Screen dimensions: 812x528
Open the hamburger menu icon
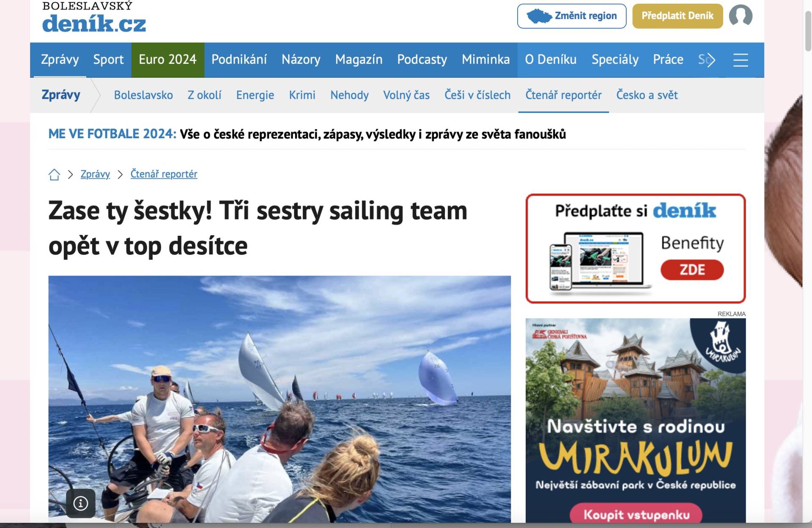pyautogui.click(x=741, y=60)
